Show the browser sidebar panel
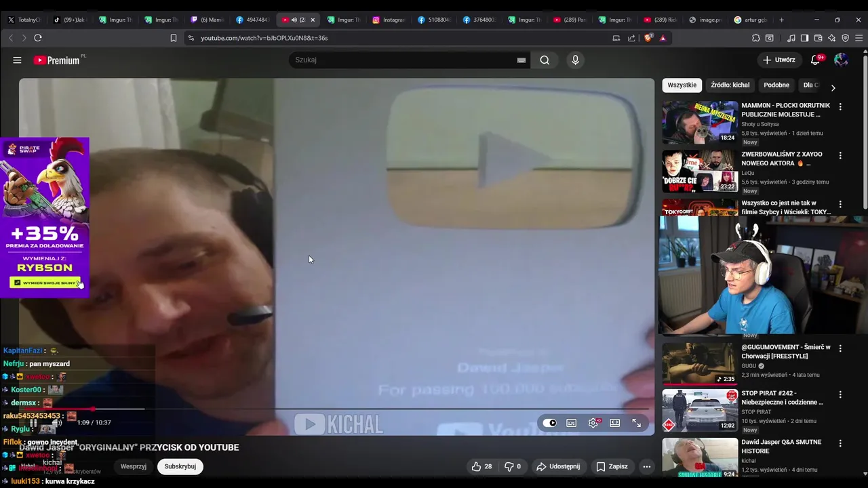This screenshot has height=488, width=868. coord(804,38)
